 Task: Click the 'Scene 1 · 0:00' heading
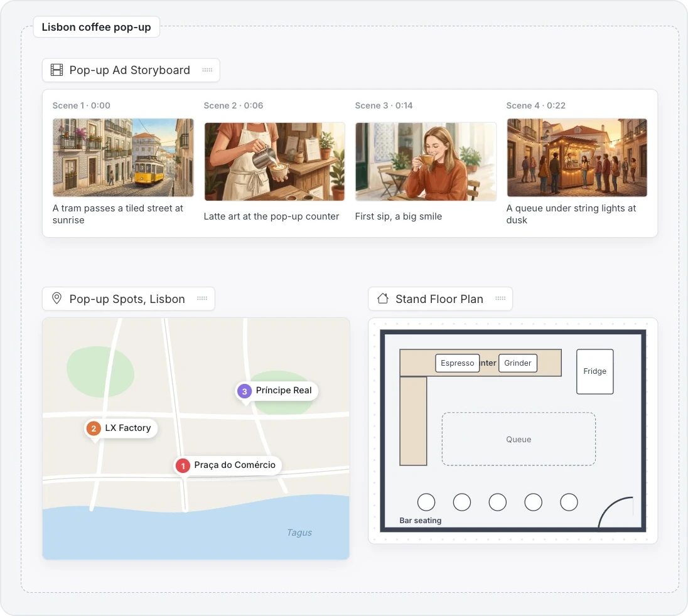point(81,105)
